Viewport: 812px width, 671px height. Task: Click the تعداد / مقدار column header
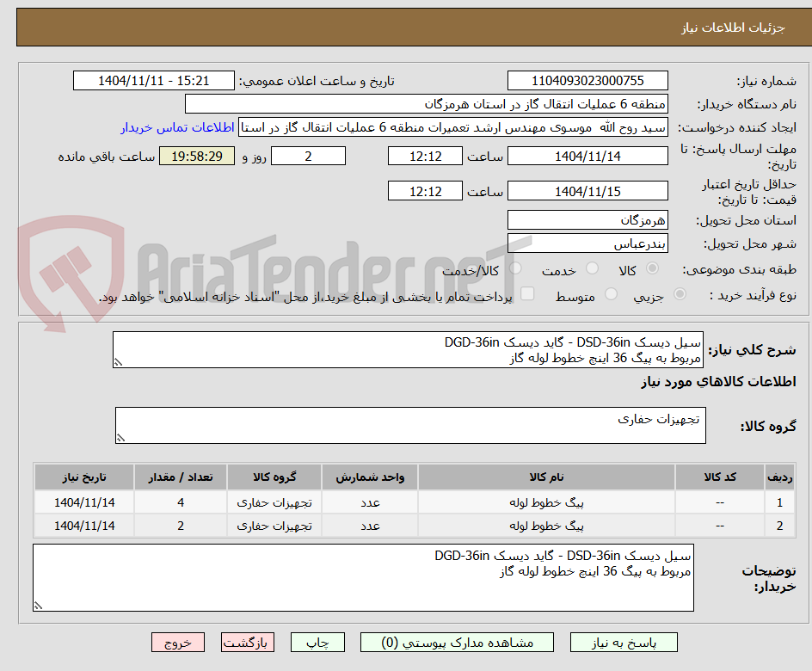pos(181,477)
